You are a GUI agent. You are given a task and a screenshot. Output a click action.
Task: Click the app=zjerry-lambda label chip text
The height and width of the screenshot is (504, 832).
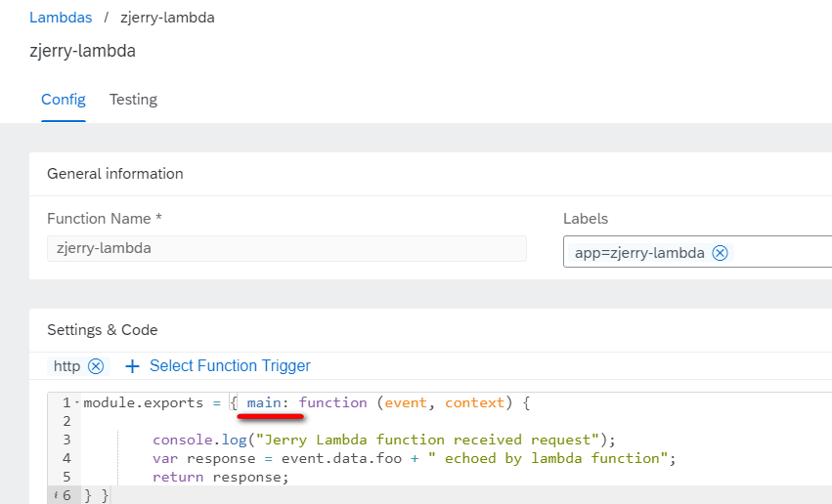point(639,253)
